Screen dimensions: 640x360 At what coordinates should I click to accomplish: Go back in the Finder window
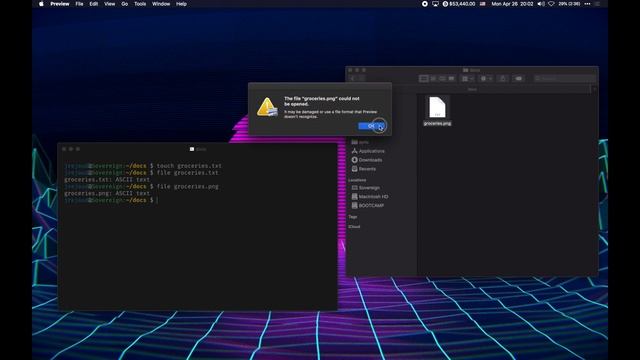click(353, 78)
